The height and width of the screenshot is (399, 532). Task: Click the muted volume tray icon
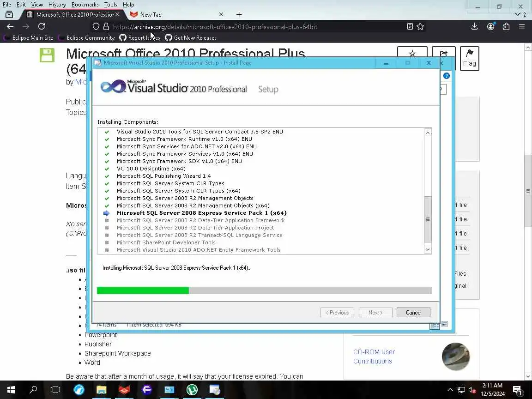pyautogui.click(x=472, y=390)
